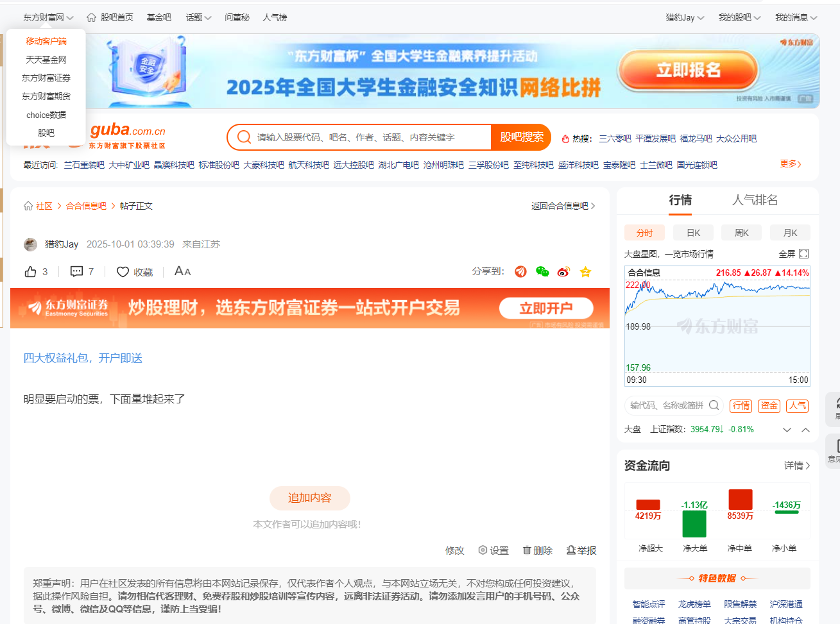Share to Qzone star icon
Image resolution: width=840 pixels, height=624 pixels.
tap(585, 272)
